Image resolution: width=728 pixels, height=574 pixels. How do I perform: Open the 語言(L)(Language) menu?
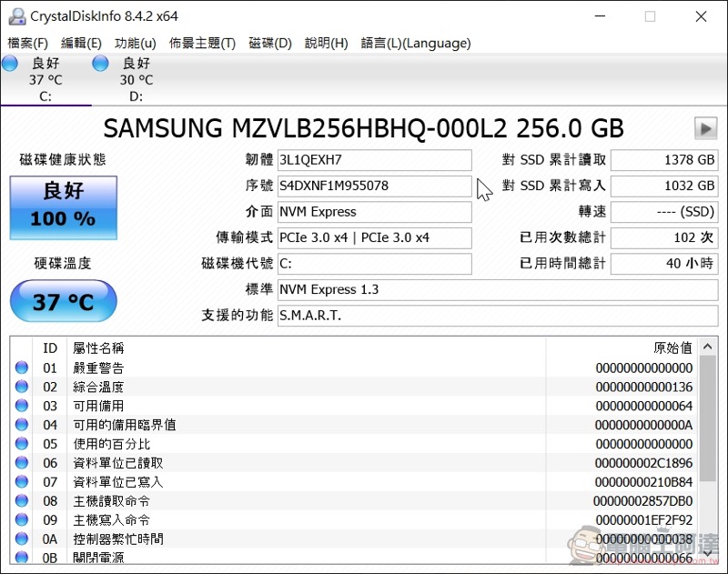(x=416, y=43)
